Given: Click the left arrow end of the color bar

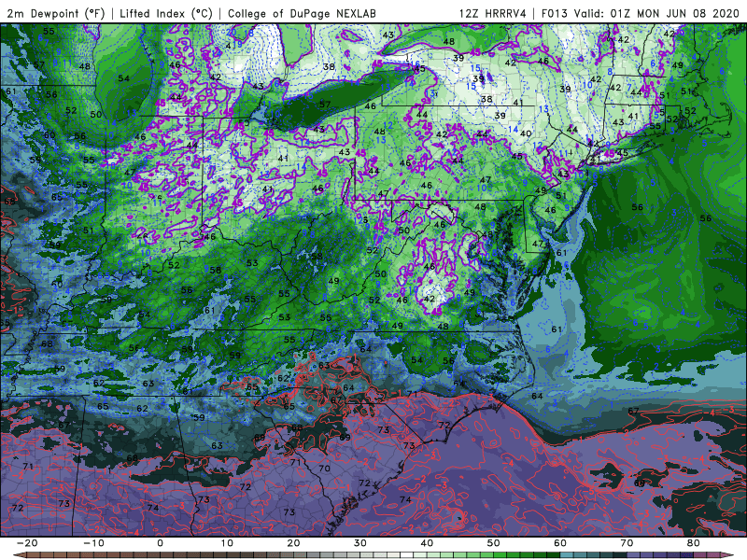Looking at the screenshot, I should (x=20, y=554).
